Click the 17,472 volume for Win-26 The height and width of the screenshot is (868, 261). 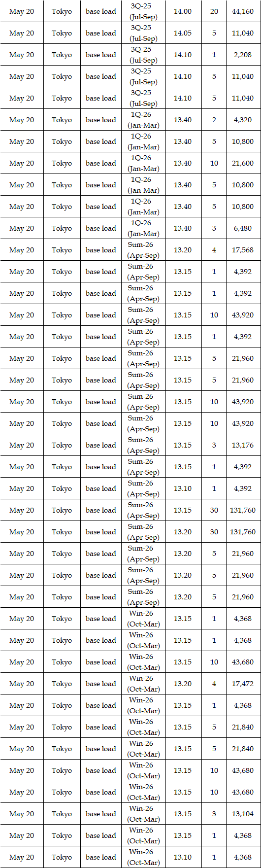coord(243,684)
